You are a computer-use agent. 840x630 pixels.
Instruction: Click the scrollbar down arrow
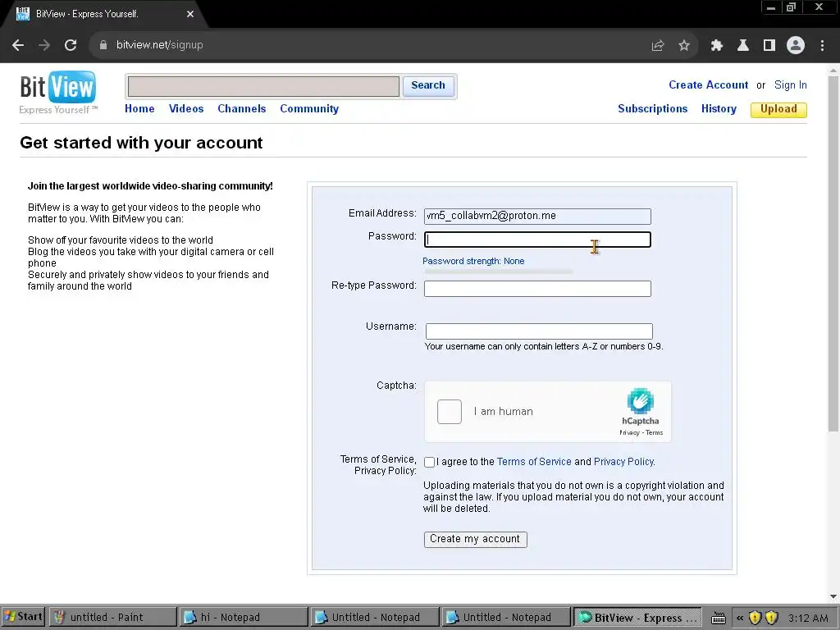point(833,596)
